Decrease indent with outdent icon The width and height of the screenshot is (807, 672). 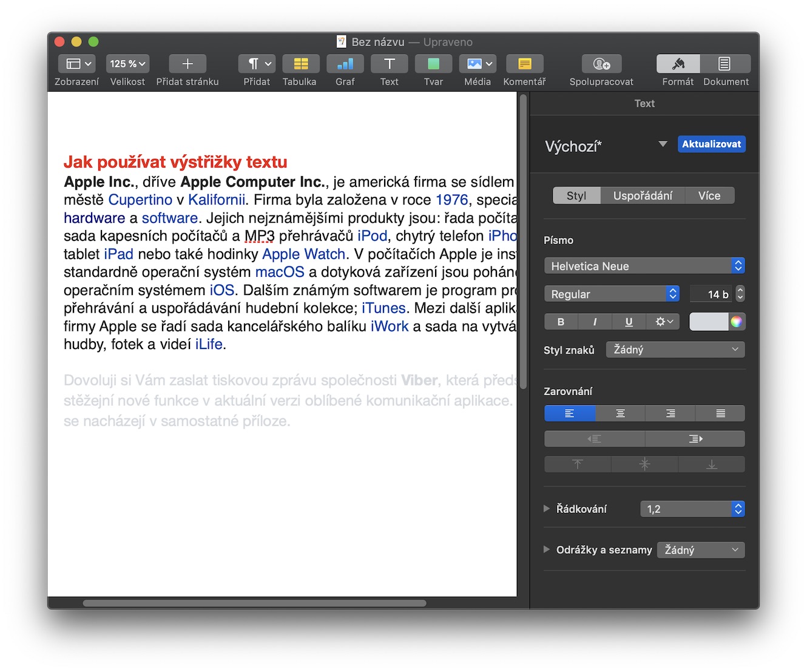coord(595,439)
